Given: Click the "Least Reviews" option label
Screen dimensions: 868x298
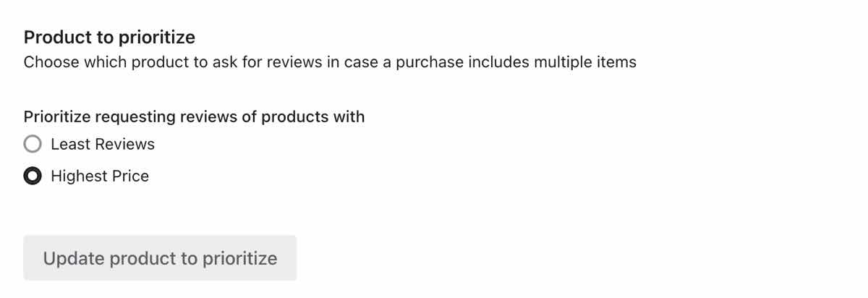Looking at the screenshot, I should 103,145.
